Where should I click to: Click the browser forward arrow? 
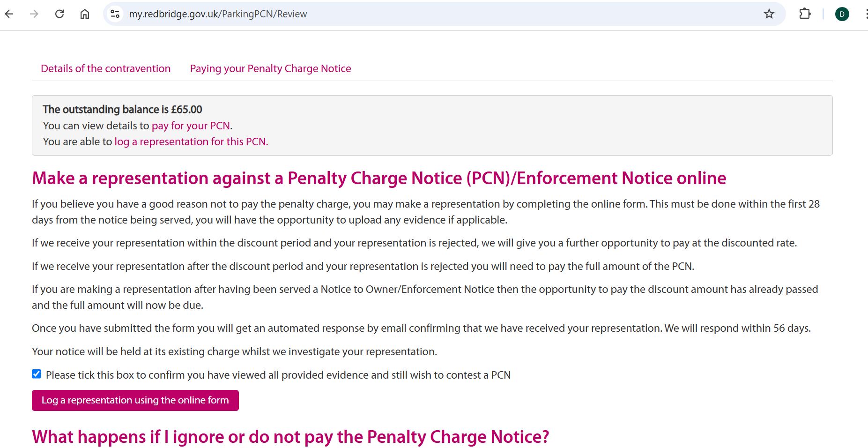tap(34, 14)
